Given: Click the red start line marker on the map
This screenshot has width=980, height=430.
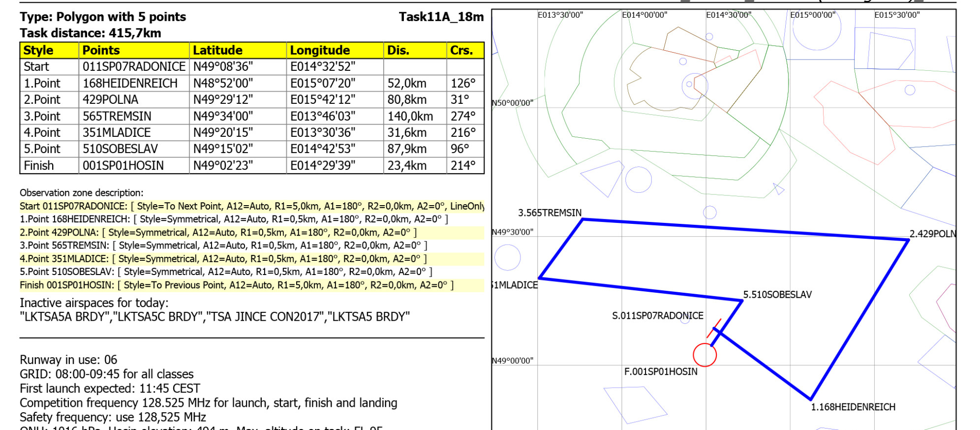Looking at the screenshot, I should click(x=714, y=328).
